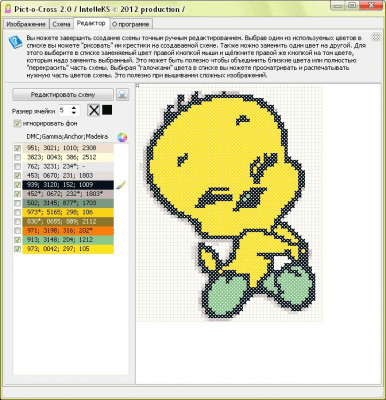Select the solid black square drawing mode
386x400 pixels.
tap(107, 110)
